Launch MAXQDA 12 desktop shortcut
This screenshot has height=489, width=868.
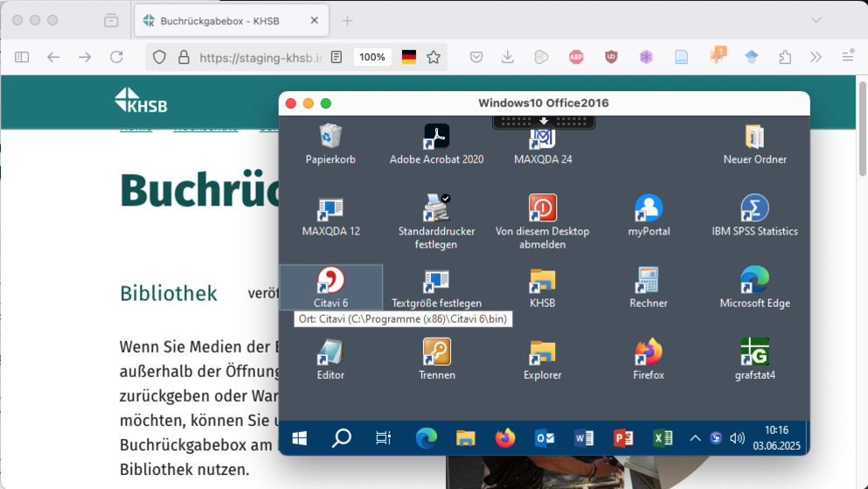coord(330,217)
